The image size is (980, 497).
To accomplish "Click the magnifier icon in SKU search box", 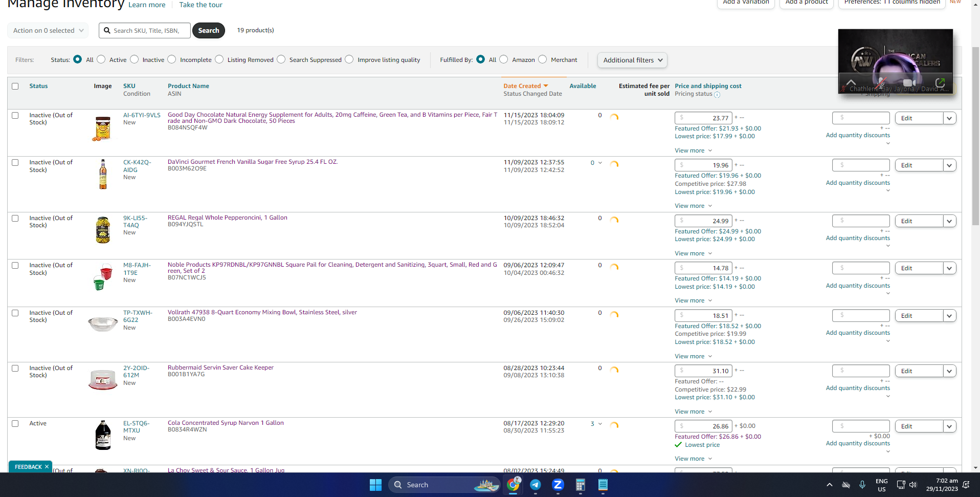I will (x=107, y=31).
